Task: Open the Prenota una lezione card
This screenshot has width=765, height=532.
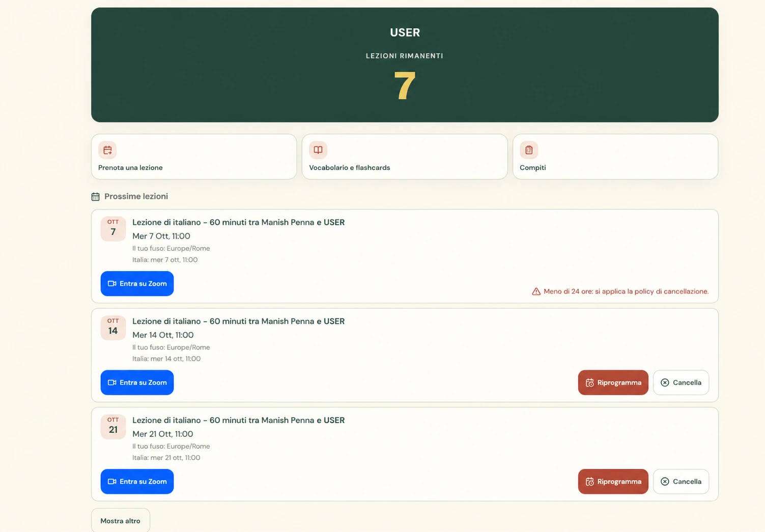Action: [194, 157]
